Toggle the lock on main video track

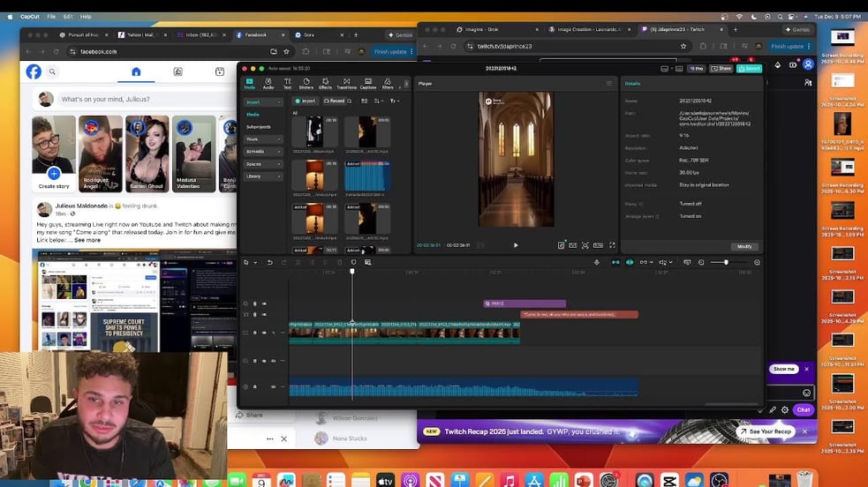coord(255,333)
